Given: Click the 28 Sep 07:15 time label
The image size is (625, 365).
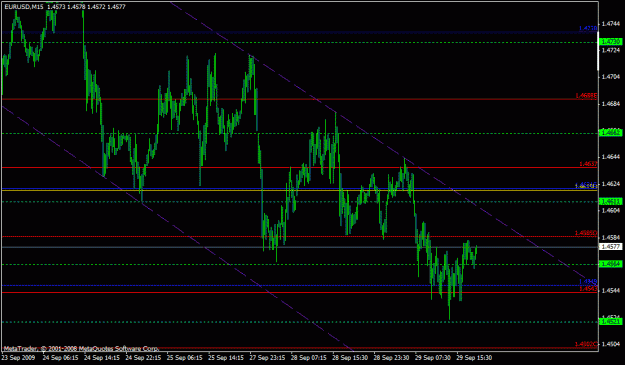Looking at the screenshot, I should pos(309,358).
